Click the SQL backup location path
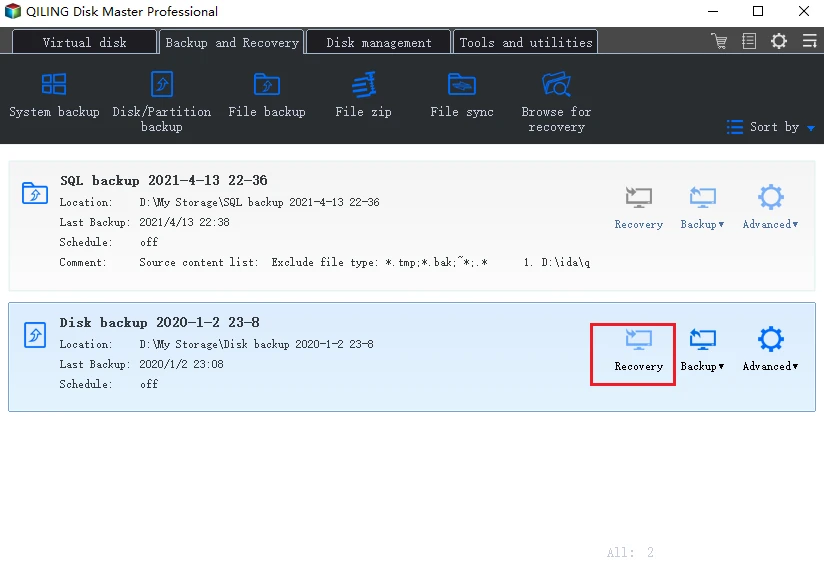Image resolution: width=824 pixels, height=565 pixels. pyautogui.click(x=259, y=202)
